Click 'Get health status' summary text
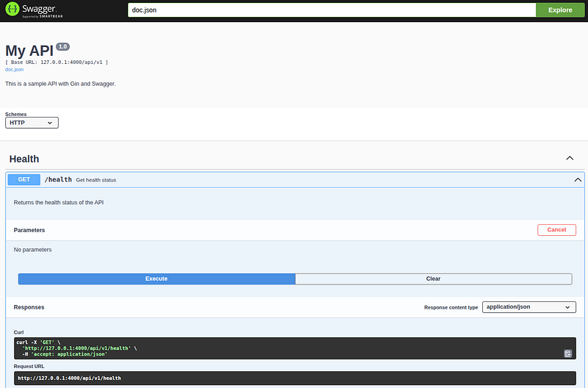 click(x=96, y=180)
